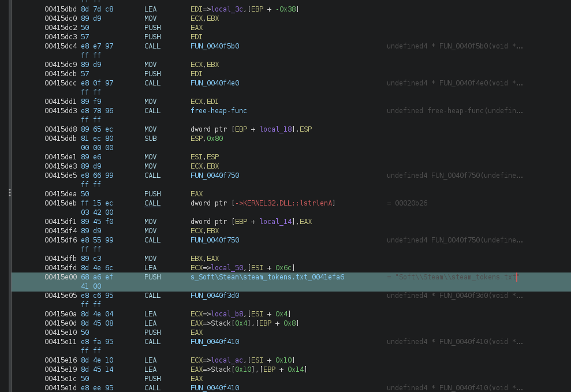
Task: Click FUN_0040f750 at address 00415df6
Action: 215,240
